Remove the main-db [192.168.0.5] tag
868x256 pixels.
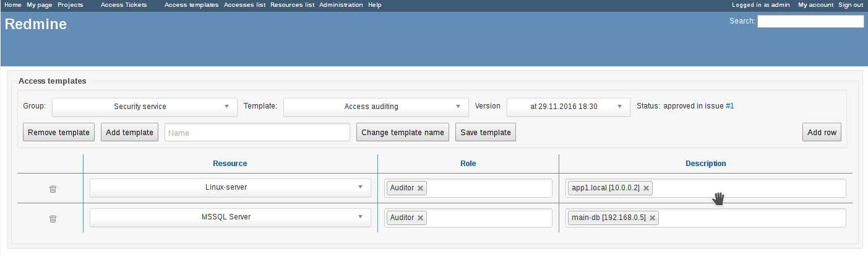point(652,218)
